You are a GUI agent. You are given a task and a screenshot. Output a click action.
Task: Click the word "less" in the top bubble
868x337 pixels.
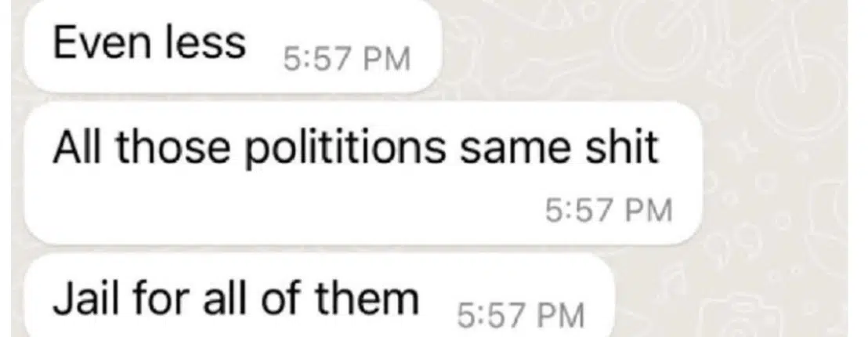[x=204, y=42]
